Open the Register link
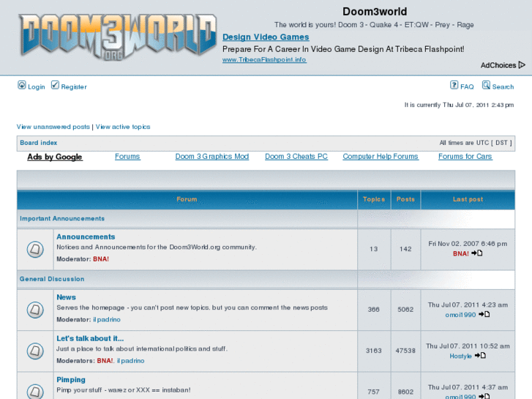Screen dimensions: 532x399 74,87
